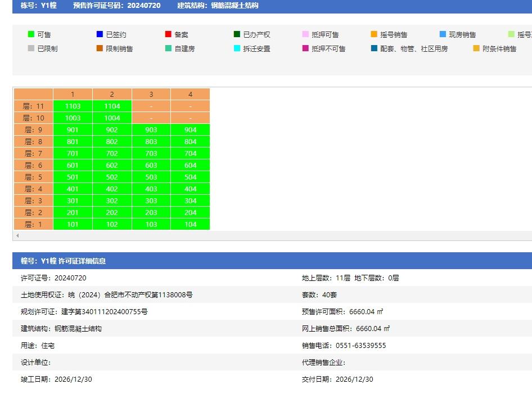Click column header 4
532x393 pixels.
click(190, 94)
